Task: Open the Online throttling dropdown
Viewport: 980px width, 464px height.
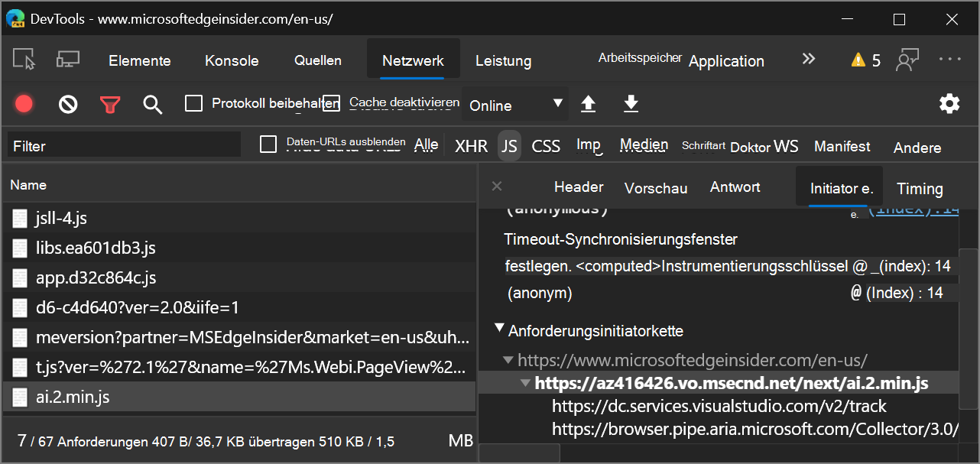Action: (515, 105)
